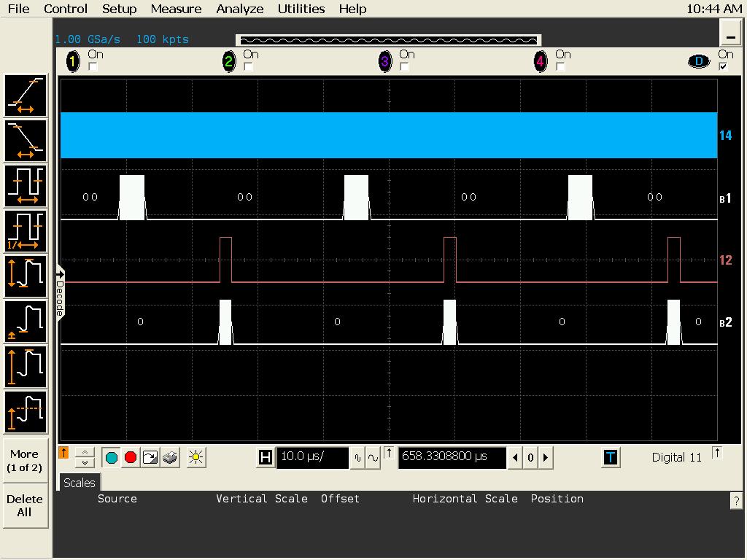This screenshot has width=747, height=560.
Task: Enable the channel 3 On checkbox
Action: (404, 67)
